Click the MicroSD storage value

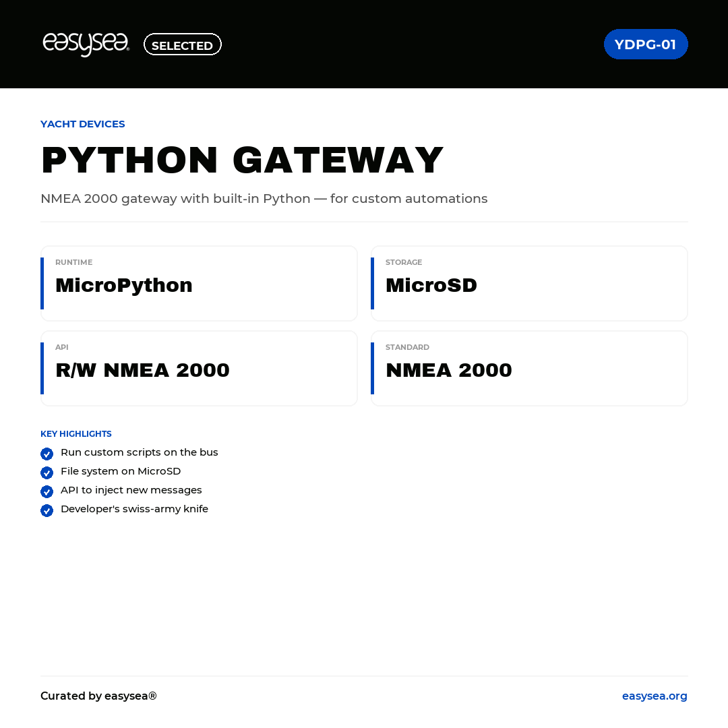point(431,285)
